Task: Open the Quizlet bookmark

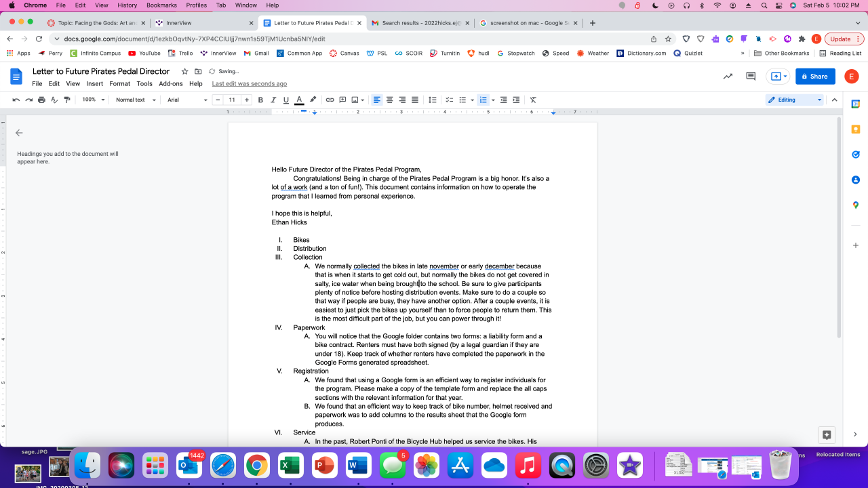Action: 688,53
